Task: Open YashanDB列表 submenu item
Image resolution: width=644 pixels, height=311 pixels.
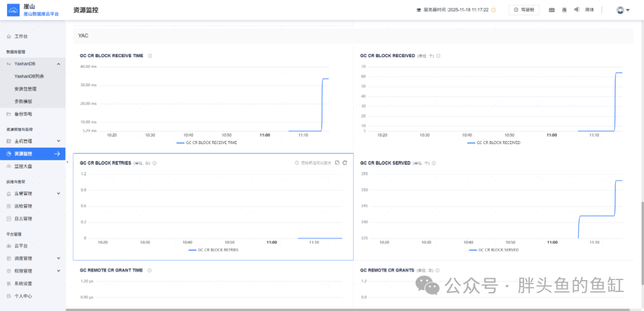Action: (29, 76)
